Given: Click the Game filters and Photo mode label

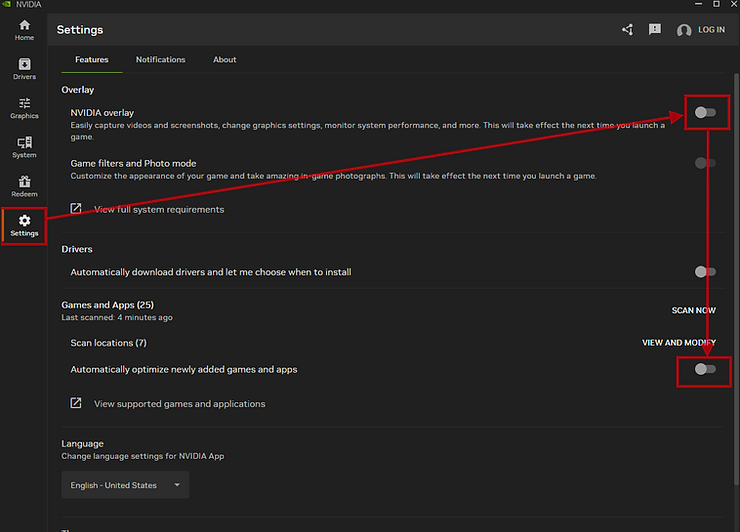Looking at the screenshot, I should (133, 163).
